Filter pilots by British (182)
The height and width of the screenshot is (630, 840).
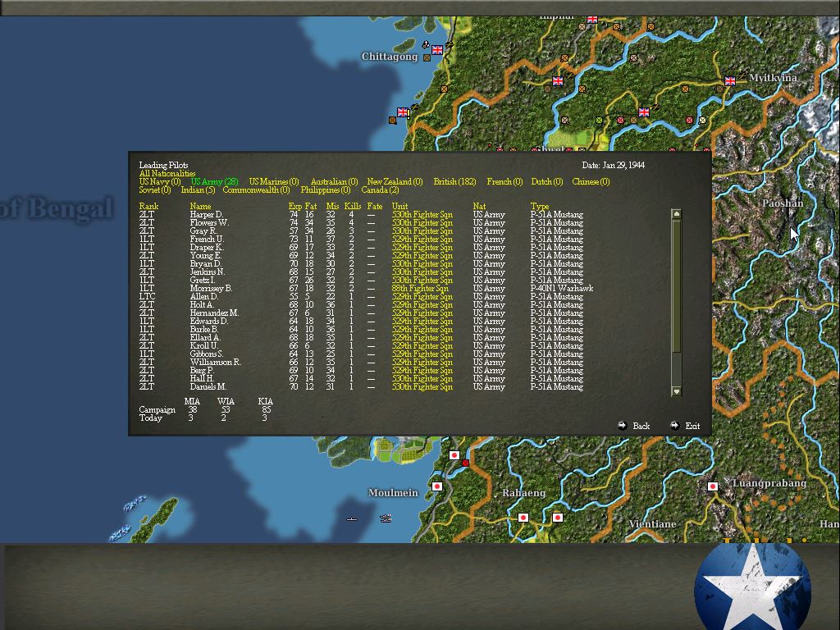point(454,181)
